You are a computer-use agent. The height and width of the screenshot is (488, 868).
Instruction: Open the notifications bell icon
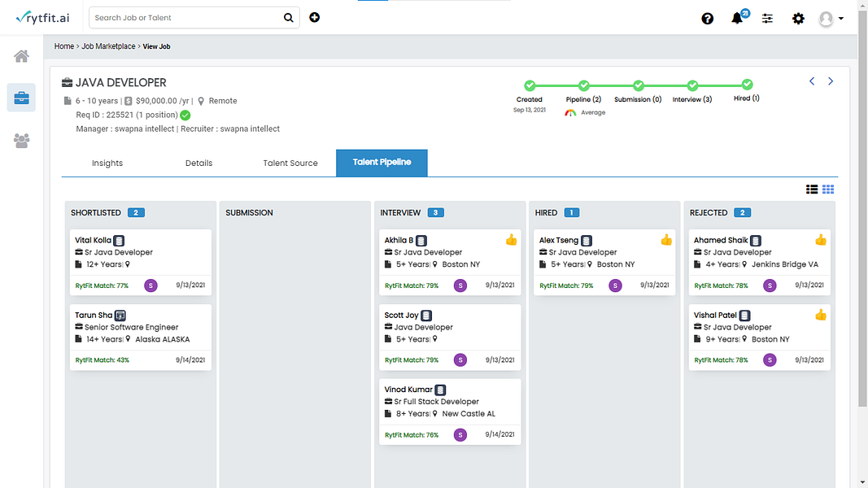point(737,18)
